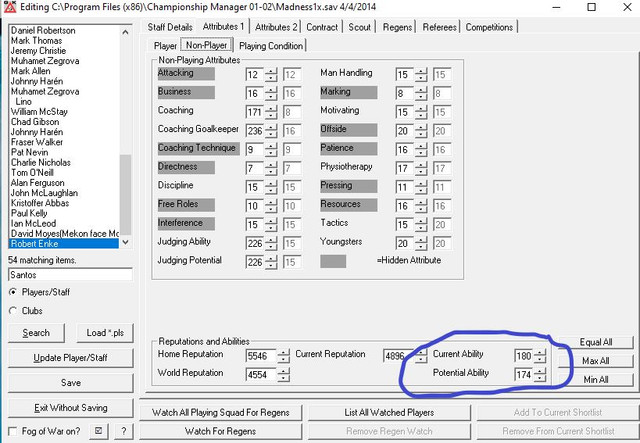640x443 pixels.
Task: Click Exit Without Saving
Action: (71, 408)
